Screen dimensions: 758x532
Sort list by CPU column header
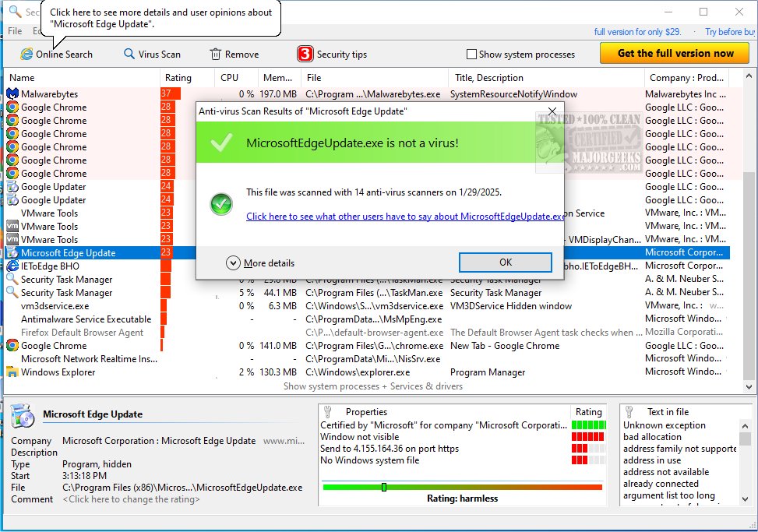point(236,78)
